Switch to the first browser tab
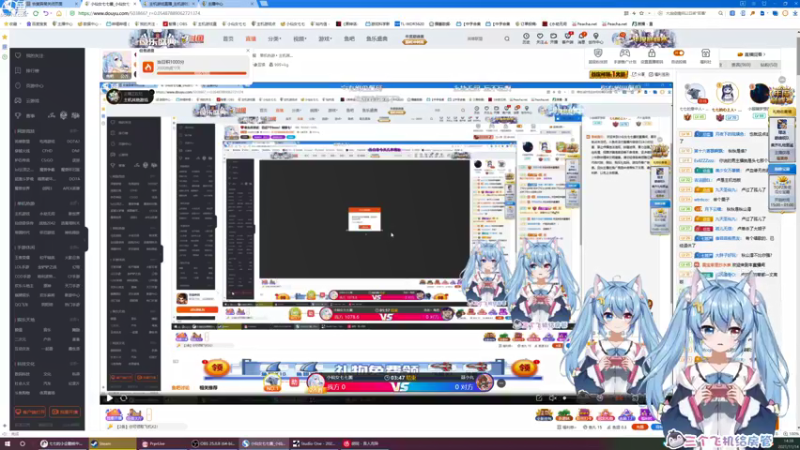This screenshot has width=800, height=450. click(x=53, y=4)
